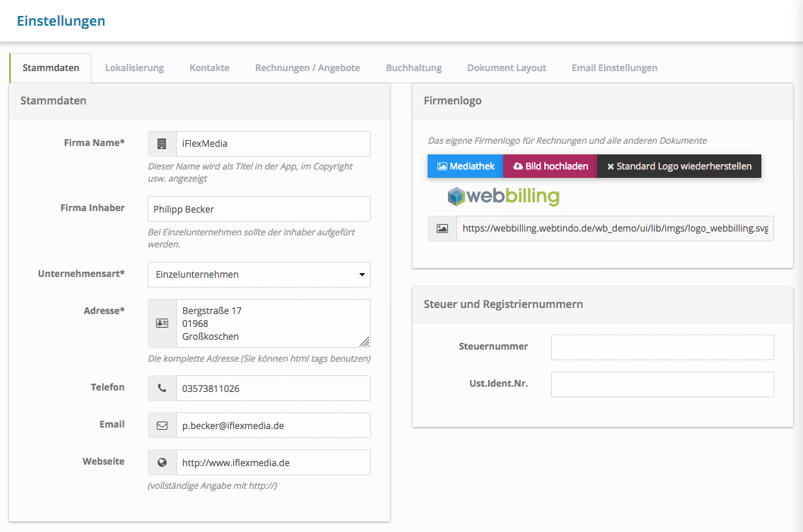Click the webbilling logo preview

click(x=503, y=196)
